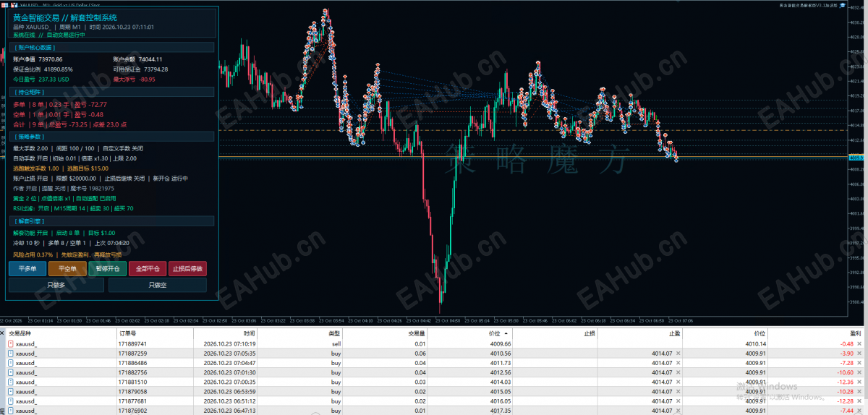Select order number 171886486
Viewport: 868px width, 415px height.
pyautogui.click(x=132, y=363)
